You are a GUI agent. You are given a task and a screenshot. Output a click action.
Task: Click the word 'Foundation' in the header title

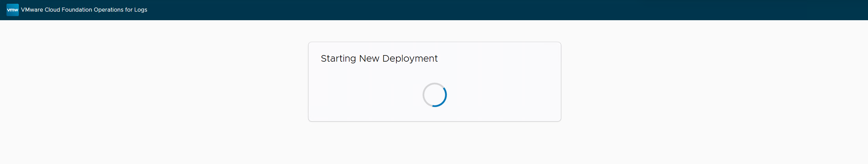click(x=77, y=10)
